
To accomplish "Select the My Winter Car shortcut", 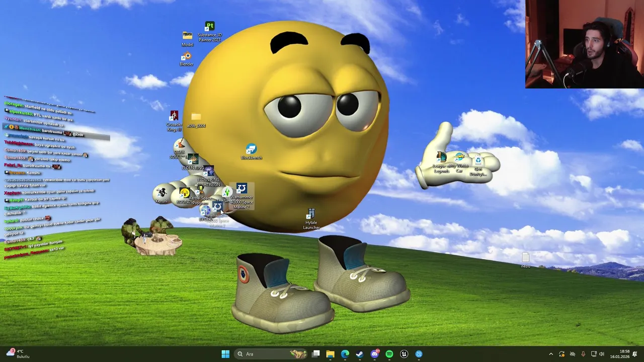I will coord(459,163).
